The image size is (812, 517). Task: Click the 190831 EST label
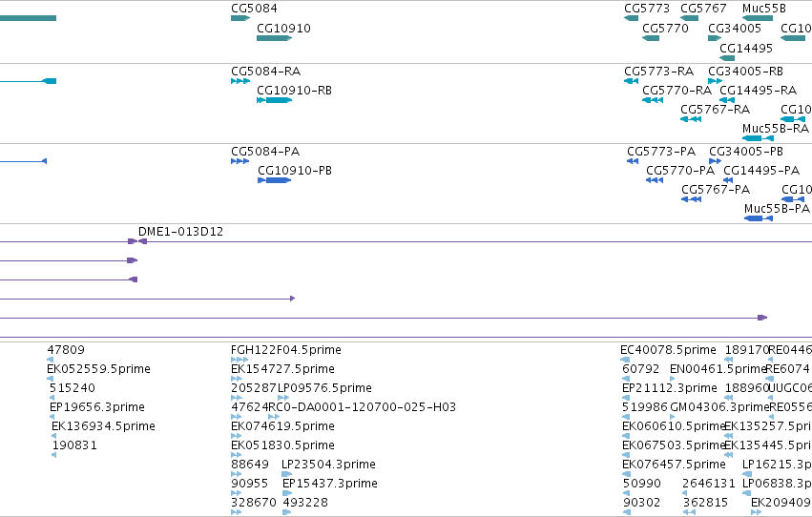pyautogui.click(x=74, y=445)
